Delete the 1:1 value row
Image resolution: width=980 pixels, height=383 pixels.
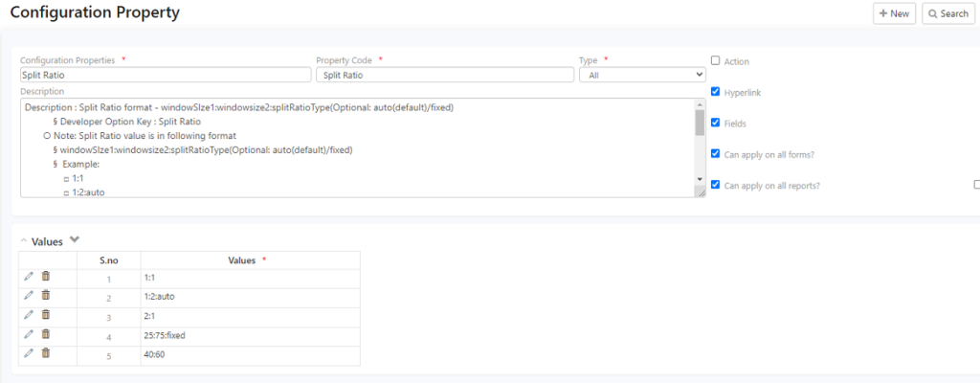pos(46,277)
